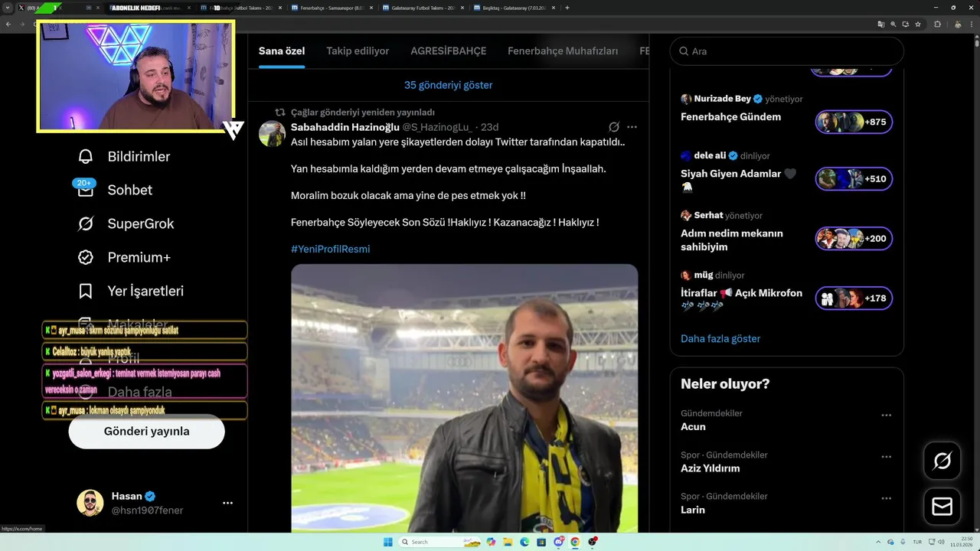Click the Ara search field
The height and width of the screenshot is (551, 980).
click(787, 51)
